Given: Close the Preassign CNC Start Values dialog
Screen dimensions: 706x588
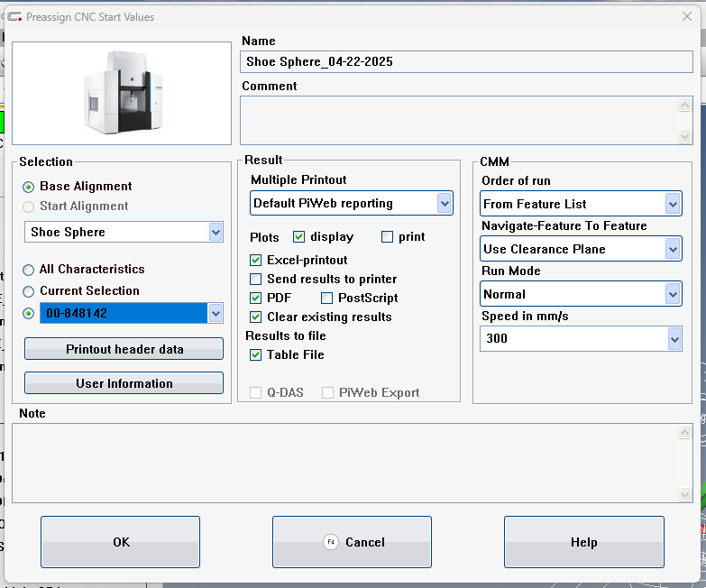Looking at the screenshot, I should 687,16.
